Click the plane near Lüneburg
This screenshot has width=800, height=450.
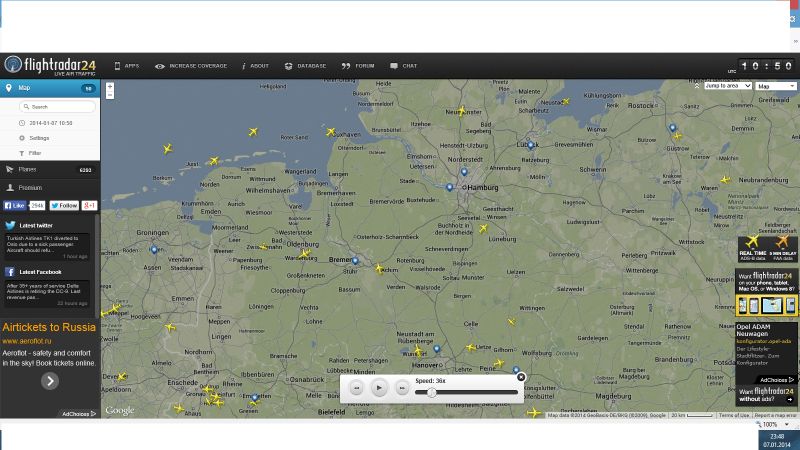tap(483, 229)
